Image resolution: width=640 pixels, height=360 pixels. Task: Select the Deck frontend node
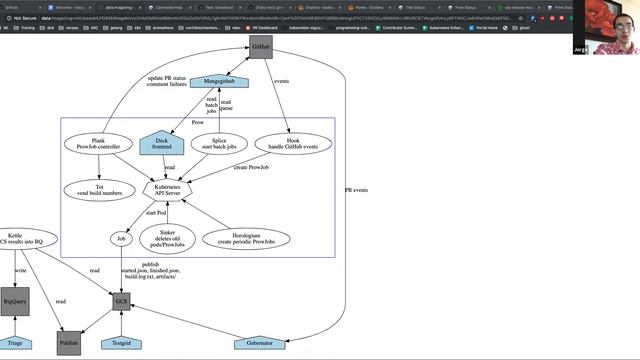(162, 143)
